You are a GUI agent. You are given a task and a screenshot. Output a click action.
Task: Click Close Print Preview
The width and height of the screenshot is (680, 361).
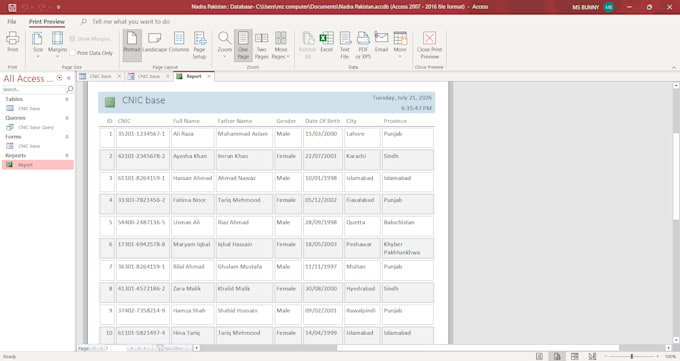pyautogui.click(x=429, y=45)
